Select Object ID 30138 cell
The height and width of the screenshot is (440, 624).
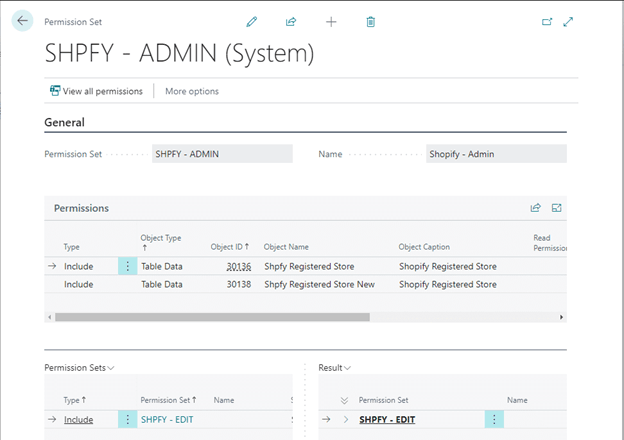click(239, 284)
